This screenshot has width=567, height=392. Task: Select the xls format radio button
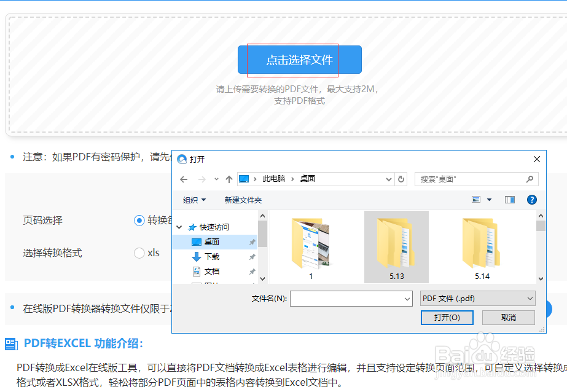(x=139, y=253)
